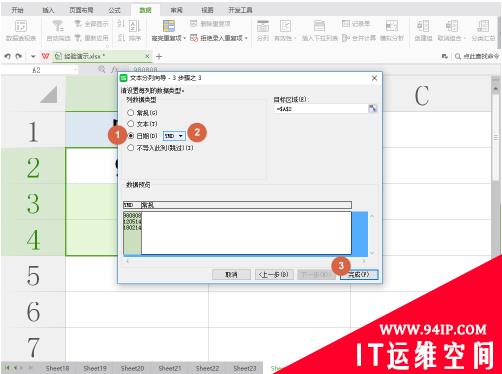Click the worksheet vertical scrollbar up arrow
The height and width of the screenshot is (374, 502).
(495, 88)
